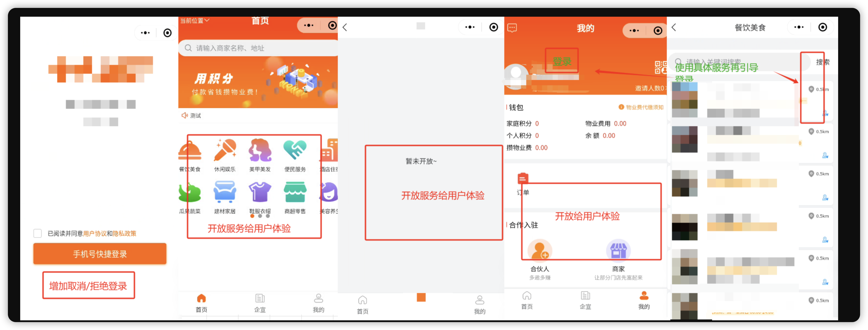Tick the user agreement checkbox

37,233
